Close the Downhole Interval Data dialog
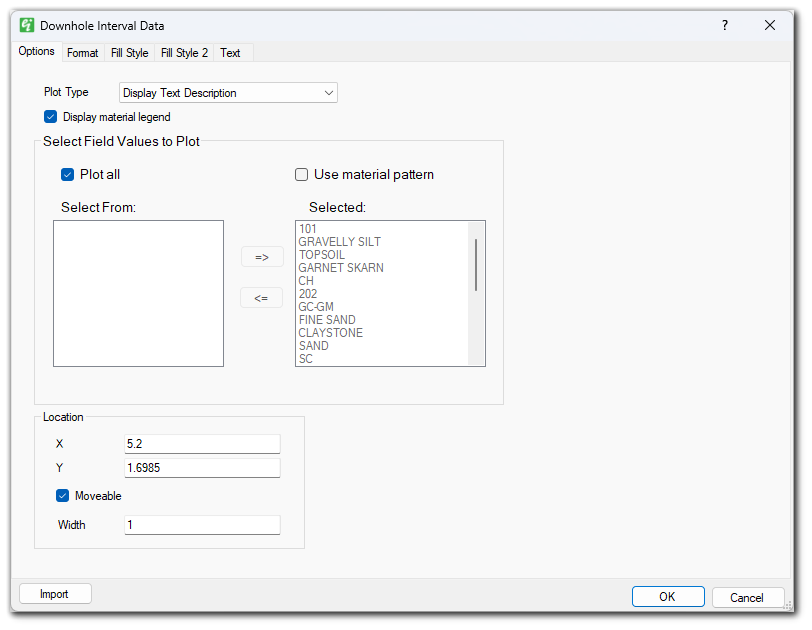Viewport: 812px width, 630px height. [770, 25]
